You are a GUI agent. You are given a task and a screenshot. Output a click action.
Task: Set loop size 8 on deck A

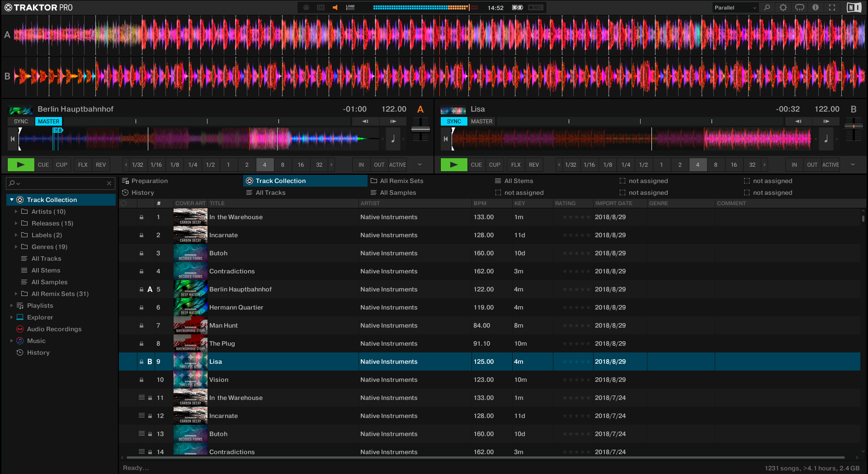point(283,165)
